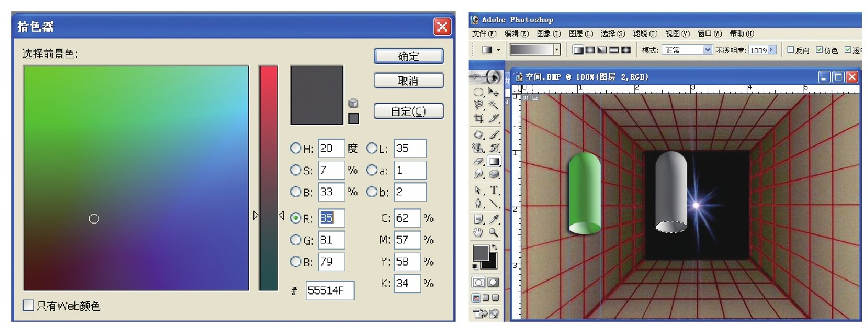Open the 不透明度 slider arrow
The image size is (868, 329).
(x=772, y=50)
